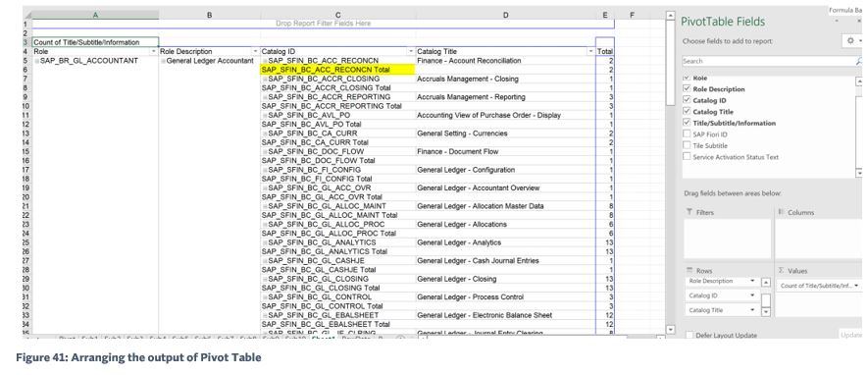This screenshot has width=868, height=375.
Task: Click the Rows area scroll down arrow
Action: (766, 312)
